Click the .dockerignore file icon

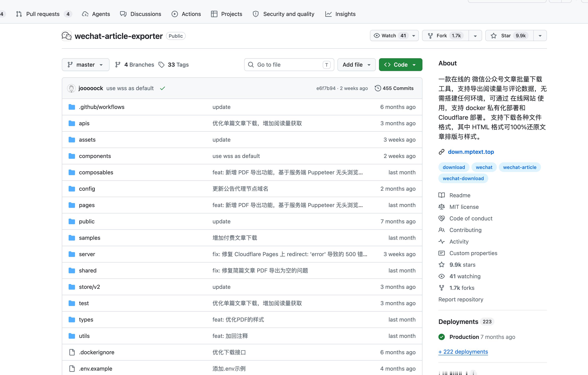point(72,352)
